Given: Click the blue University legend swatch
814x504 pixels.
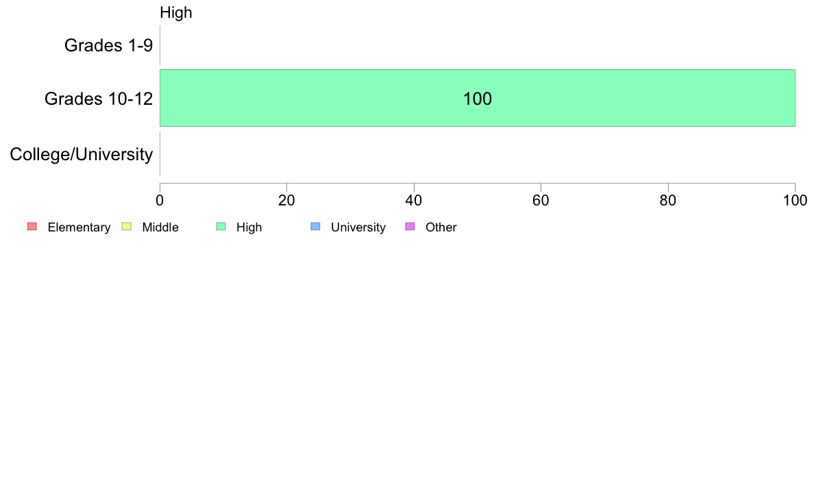Looking at the screenshot, I should click(315, 226).
